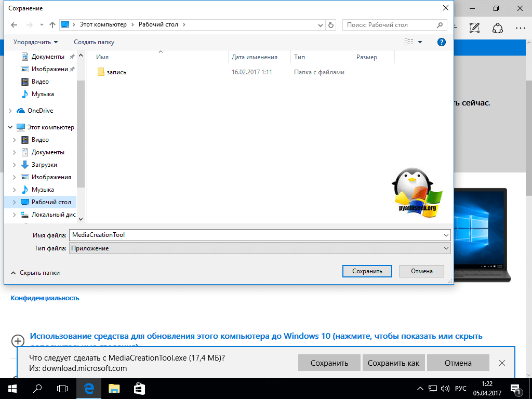This screenshot has width=532, height=399.
Task: Select Этот компьютер in the tree
Action: [46, 127]
